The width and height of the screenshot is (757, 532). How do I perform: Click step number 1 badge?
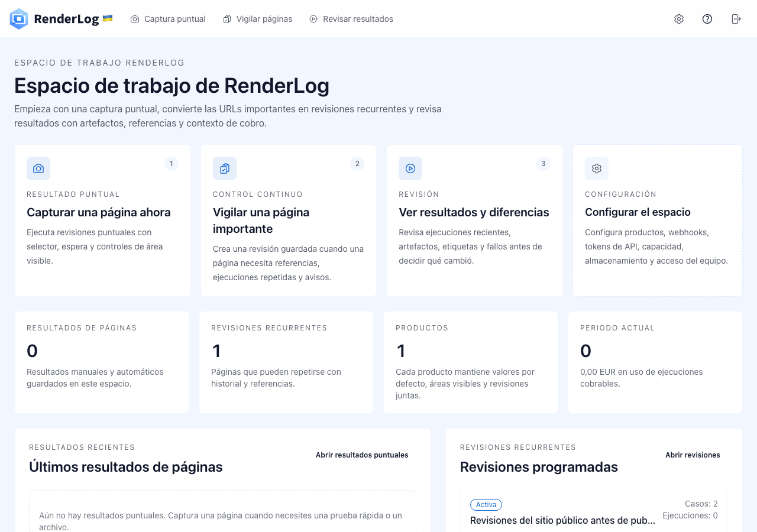[172, 164]
